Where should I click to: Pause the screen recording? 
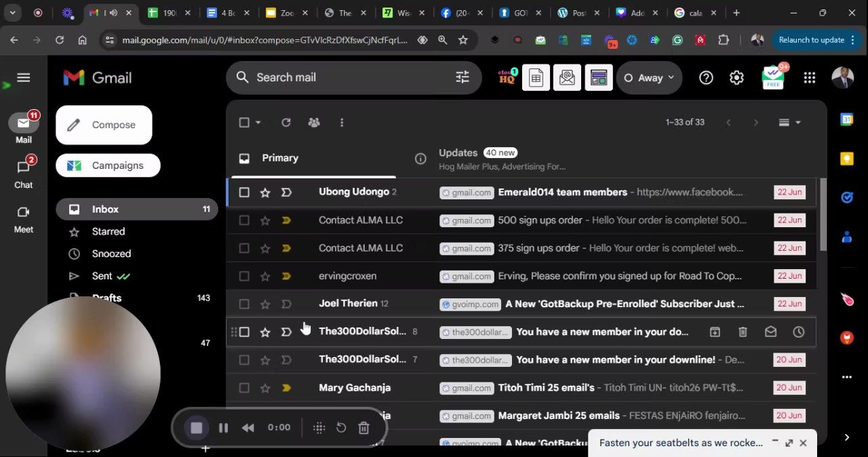(x=223, y=428)
